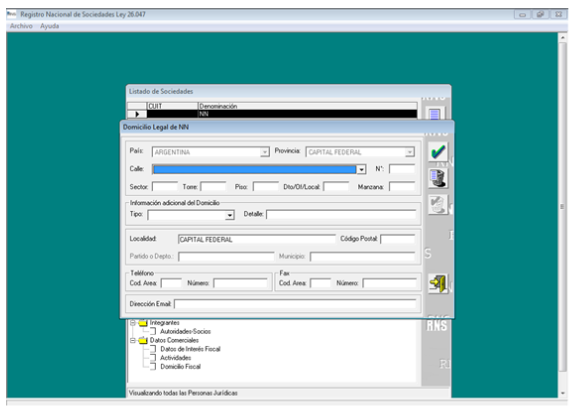Image resolution: width=583 pixels, height=410 pixels.
Task: Click the Dirección Email input field
Action: (x=295, y=304)
